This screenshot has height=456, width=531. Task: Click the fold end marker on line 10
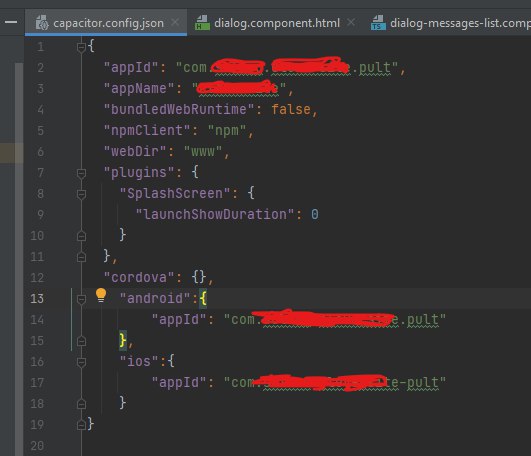[81, 236]
